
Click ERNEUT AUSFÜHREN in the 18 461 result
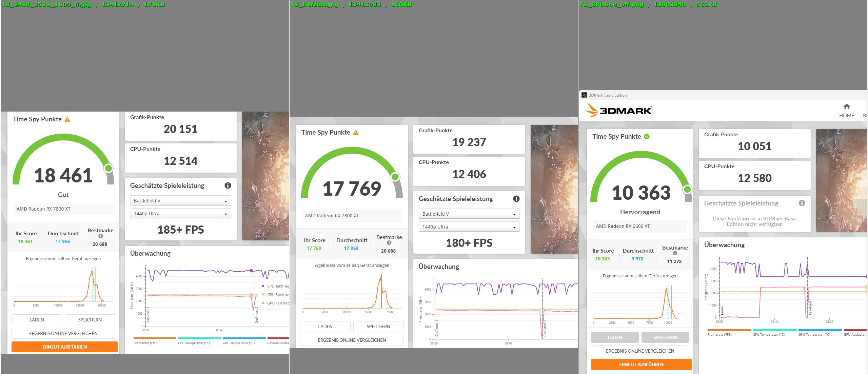coord(65,347)
